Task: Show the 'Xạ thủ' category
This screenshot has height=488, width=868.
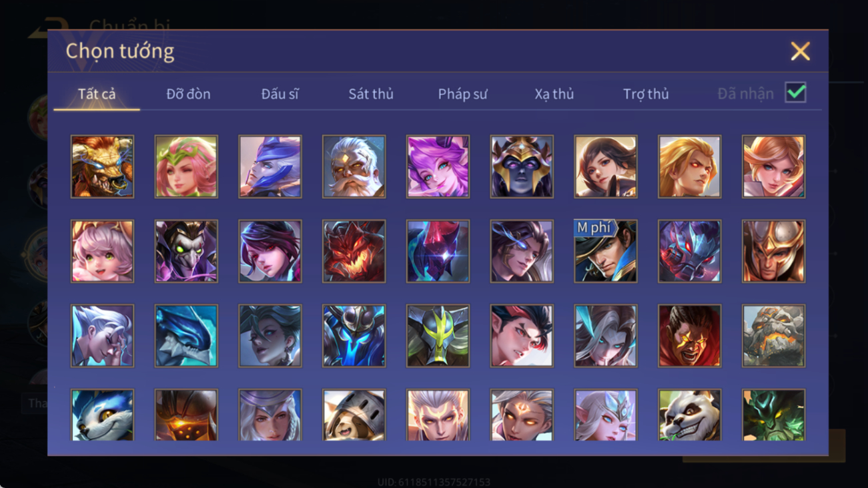Action: click(554, 94)
